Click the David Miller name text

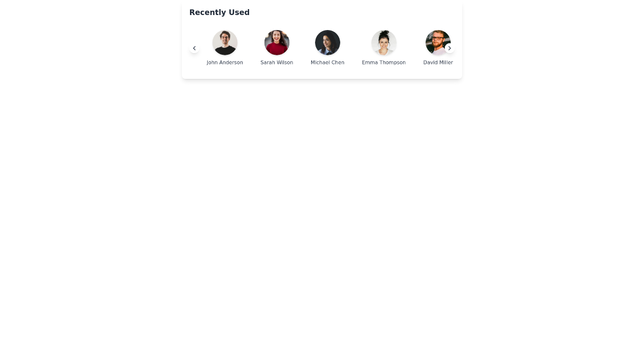pos(438,62)
